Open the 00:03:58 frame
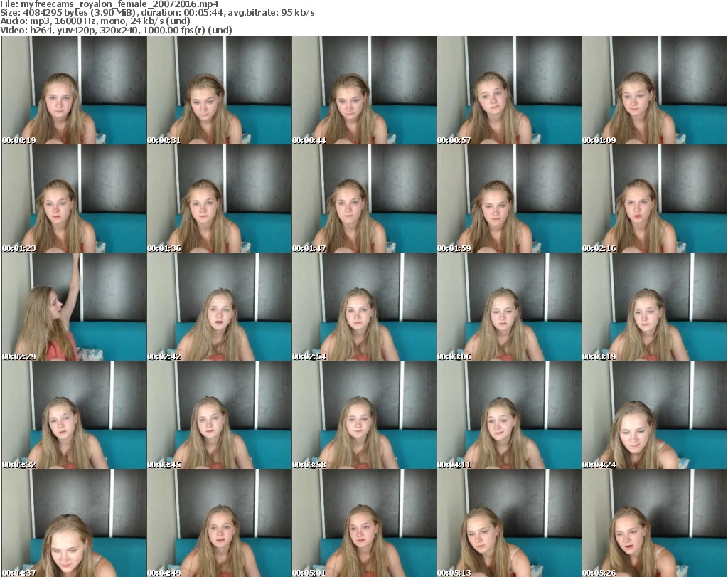Screen dimensions: 728x577 point(364,415)
